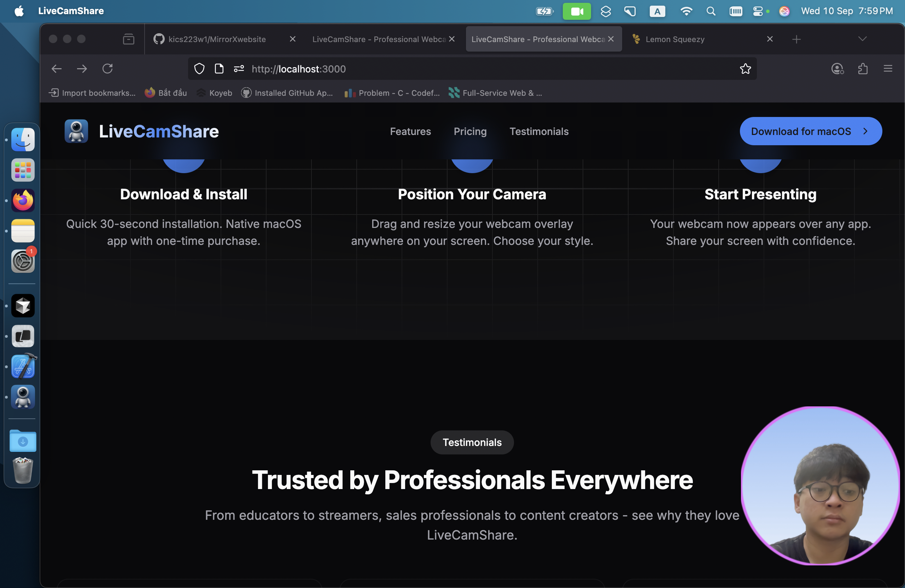Viewport: 905px width, 588px height.
Task: Bookmark this page with the star icon
Action: (745, 69)
